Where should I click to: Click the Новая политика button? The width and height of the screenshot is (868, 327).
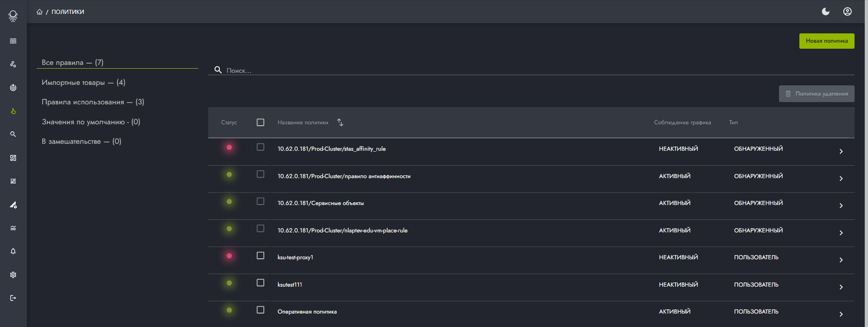826,41
